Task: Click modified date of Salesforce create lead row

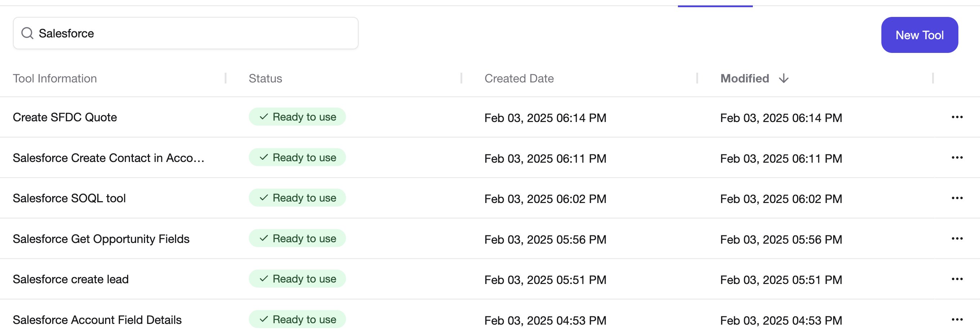Action: 781,280
